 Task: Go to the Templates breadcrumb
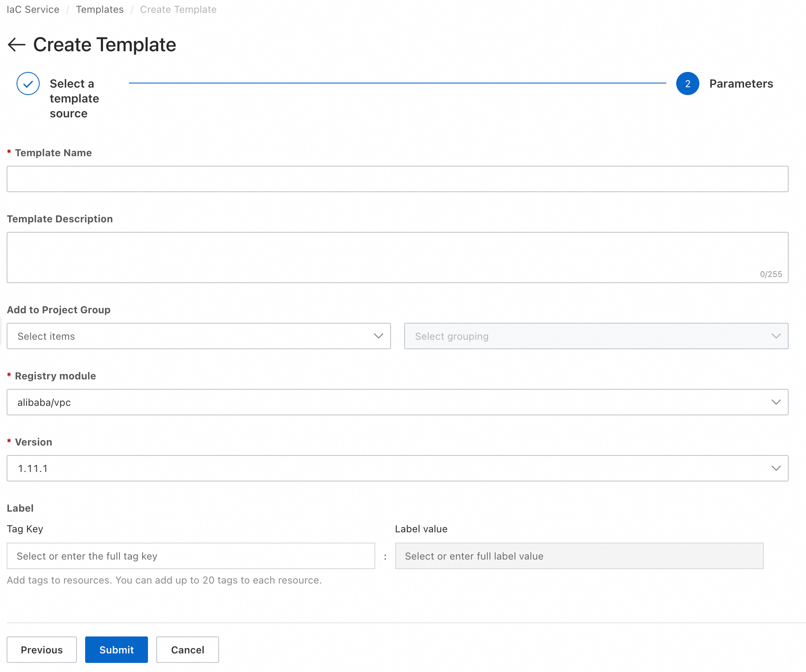click(x=100, y=10)
